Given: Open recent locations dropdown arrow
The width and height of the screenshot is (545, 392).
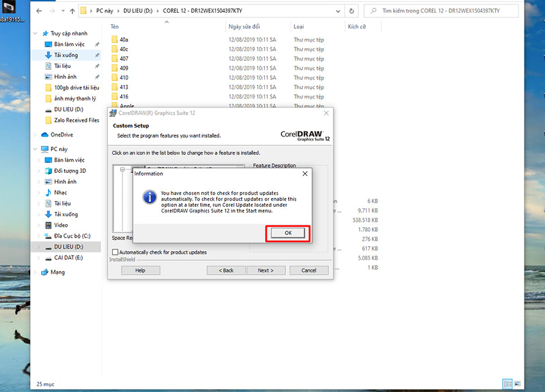Looking at the screenshot, I should (x=63, y=11).
